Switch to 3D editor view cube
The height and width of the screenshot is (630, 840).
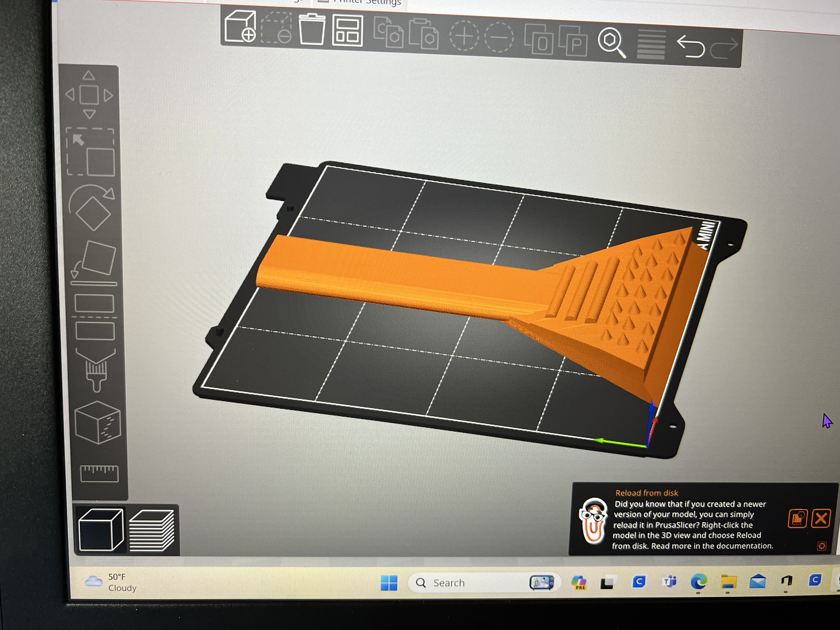[x=101, y=530]
